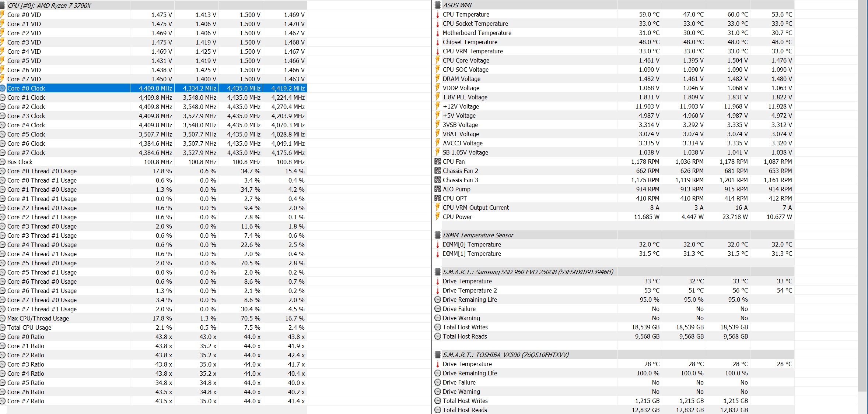Select the Core #7 Ratio row
Viewport: 868px width, 414px height.
pos(26,401)
